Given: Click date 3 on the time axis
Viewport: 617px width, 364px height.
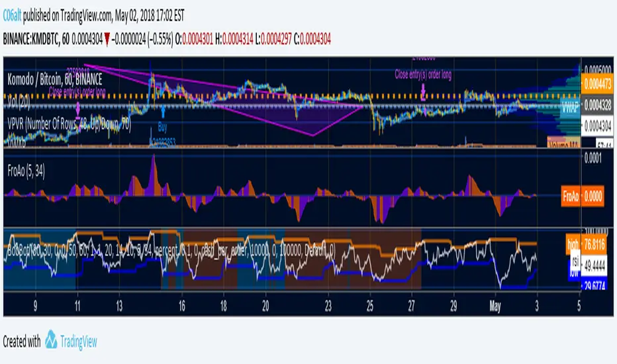Looking at the screenshot, I should coord(537,306).
